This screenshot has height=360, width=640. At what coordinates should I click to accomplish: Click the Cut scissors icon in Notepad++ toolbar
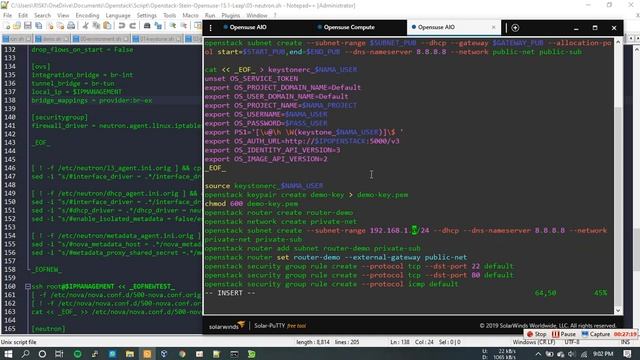coord(85,26)
